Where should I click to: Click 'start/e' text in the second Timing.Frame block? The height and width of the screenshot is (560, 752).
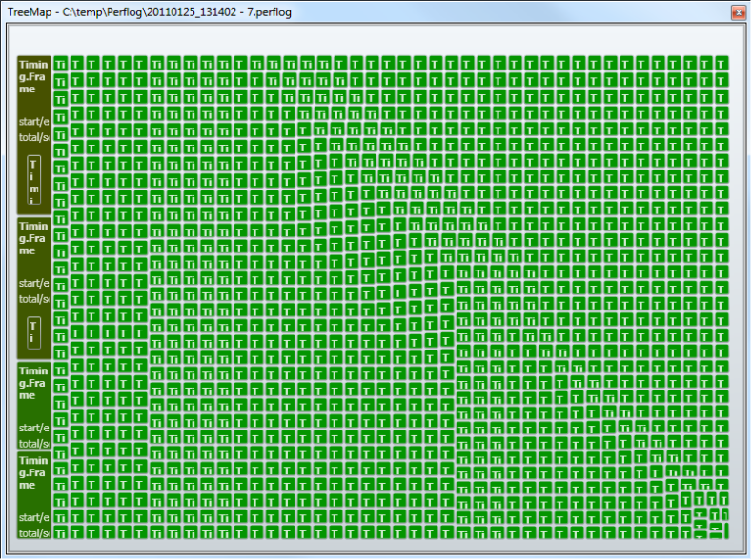(33, 283)
